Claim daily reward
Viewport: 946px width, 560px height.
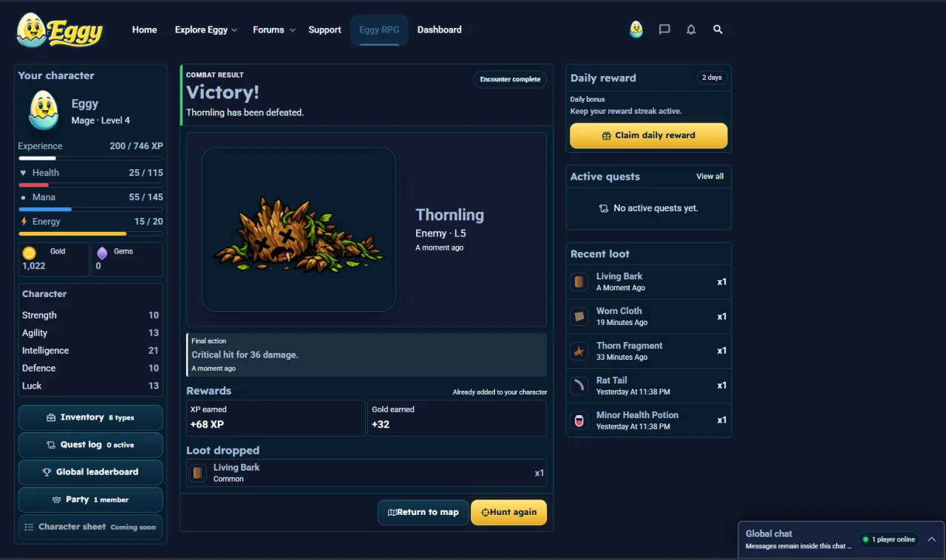(648, 135)
